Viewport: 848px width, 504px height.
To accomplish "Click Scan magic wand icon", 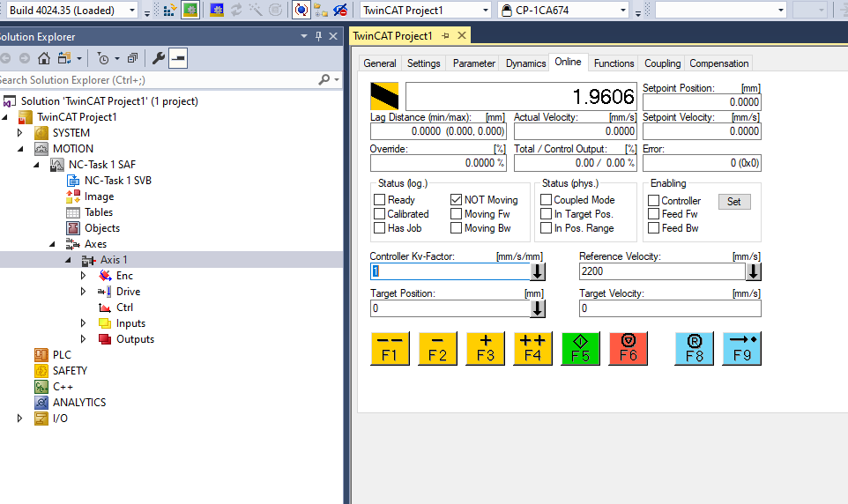I will click(256, 10).
